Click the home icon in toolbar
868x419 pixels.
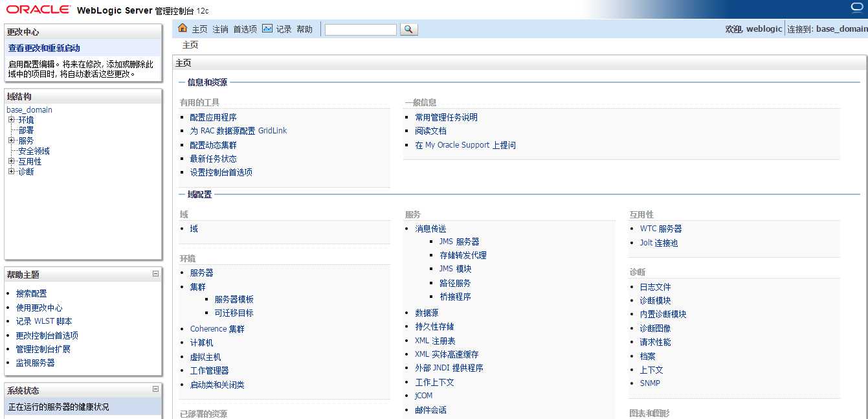point(183,28)
